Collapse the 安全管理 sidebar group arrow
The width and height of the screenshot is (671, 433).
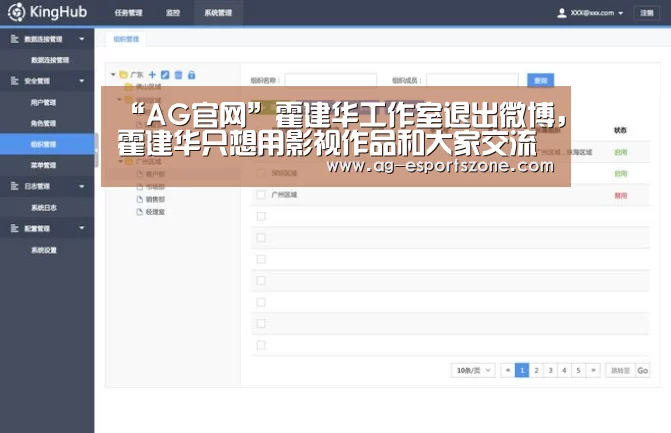pyautogui.click(x=82, y=81)
